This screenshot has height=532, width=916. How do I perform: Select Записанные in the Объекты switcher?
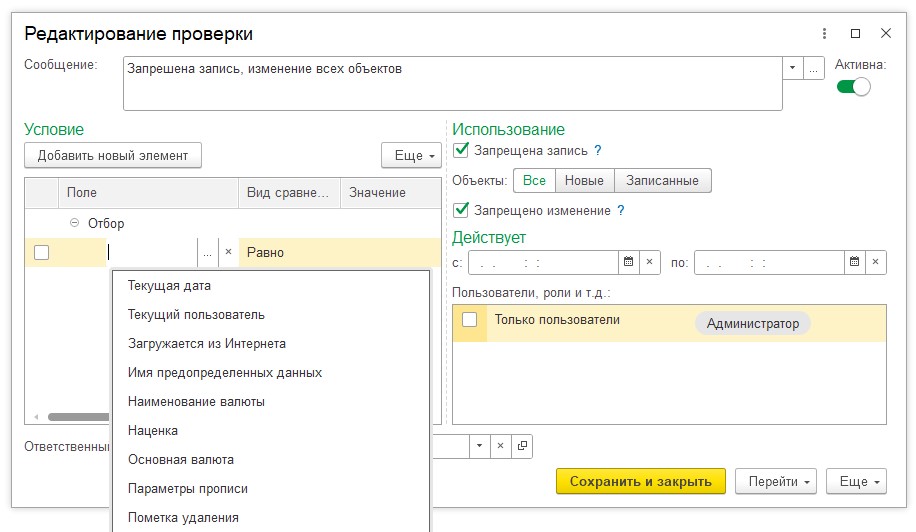662,181
